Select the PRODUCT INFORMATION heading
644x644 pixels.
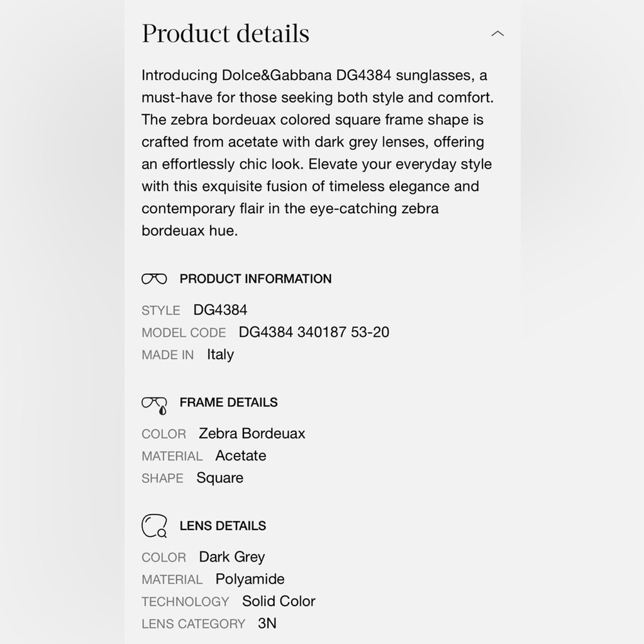(x=256, y=279)
